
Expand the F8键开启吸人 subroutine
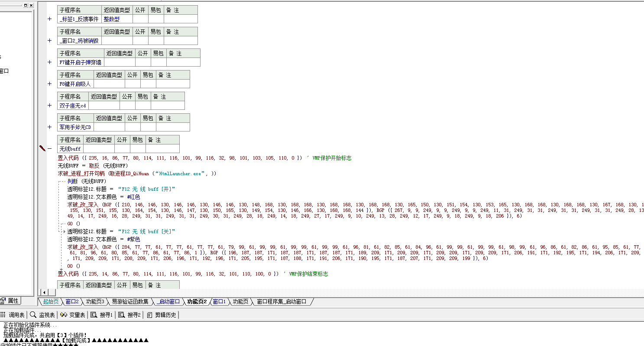click(49, 84)
